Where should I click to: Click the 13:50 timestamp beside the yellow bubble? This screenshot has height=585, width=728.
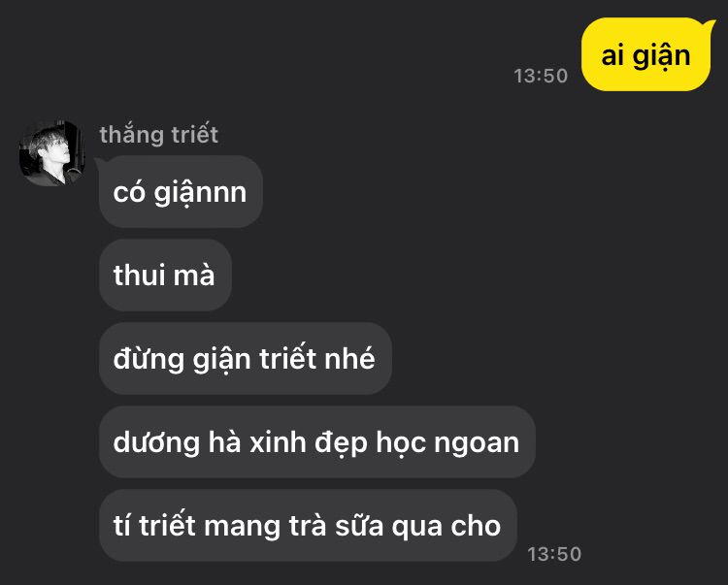(x=541, y=76)
